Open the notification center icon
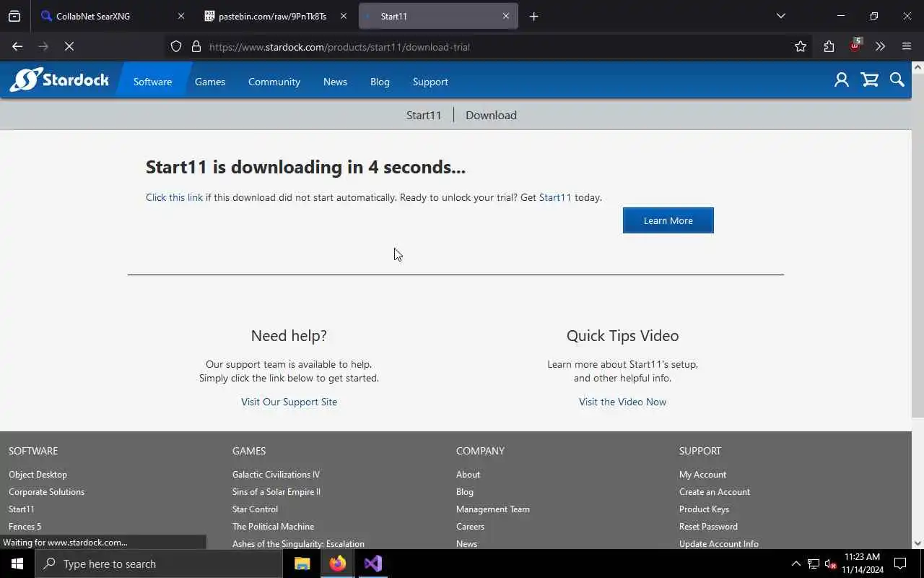The width and height of the screenshot is (924, 578). click(900, 564)
